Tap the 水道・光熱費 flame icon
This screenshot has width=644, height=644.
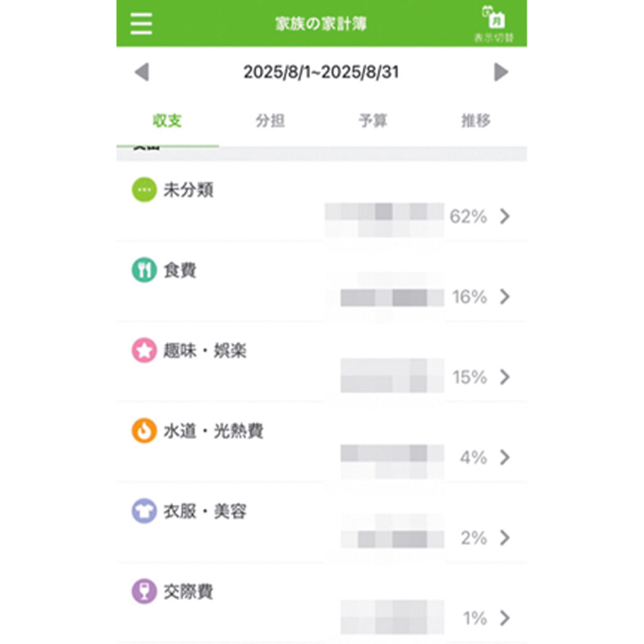click(144, 431)
